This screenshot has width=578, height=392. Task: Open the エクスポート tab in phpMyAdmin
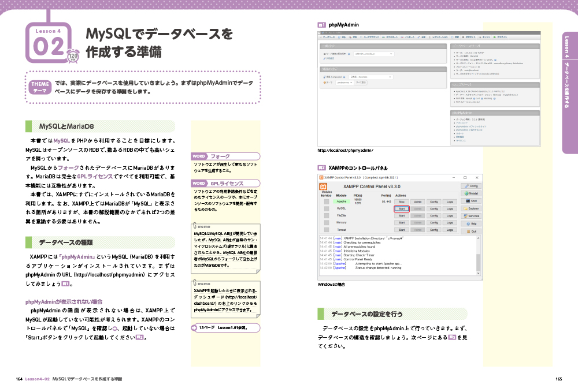pyautogui.click(x=390, y=37)
